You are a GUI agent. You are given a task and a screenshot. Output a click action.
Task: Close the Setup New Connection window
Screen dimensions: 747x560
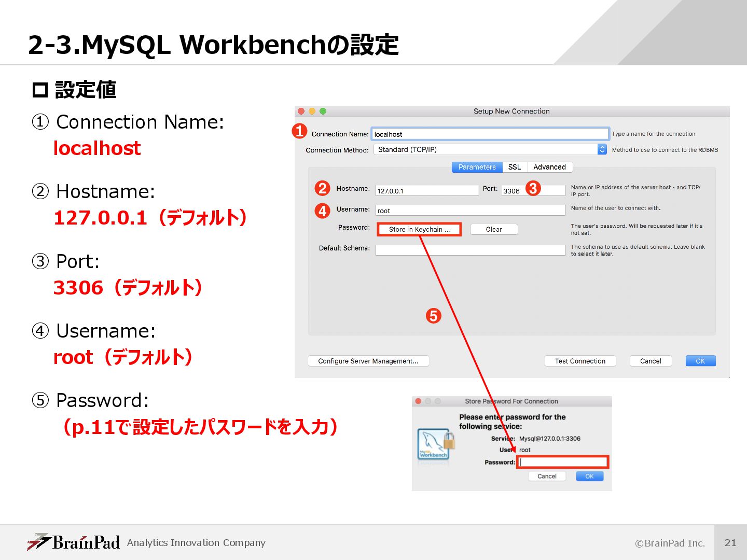(301, 111)
